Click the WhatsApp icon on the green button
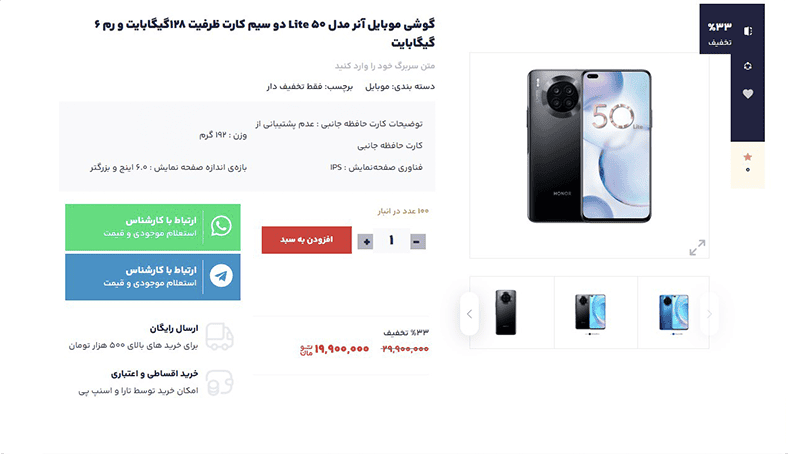Screen dimensions: 789x454 pyautogui.click(x=221, y=226)
